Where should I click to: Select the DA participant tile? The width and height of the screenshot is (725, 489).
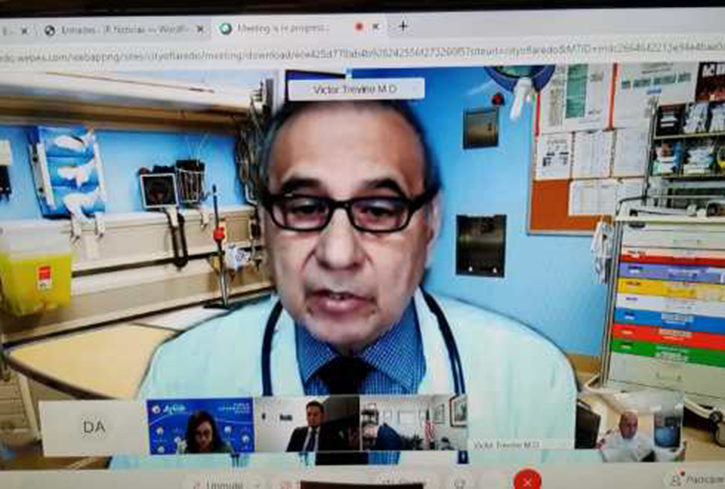coord(94,427)
